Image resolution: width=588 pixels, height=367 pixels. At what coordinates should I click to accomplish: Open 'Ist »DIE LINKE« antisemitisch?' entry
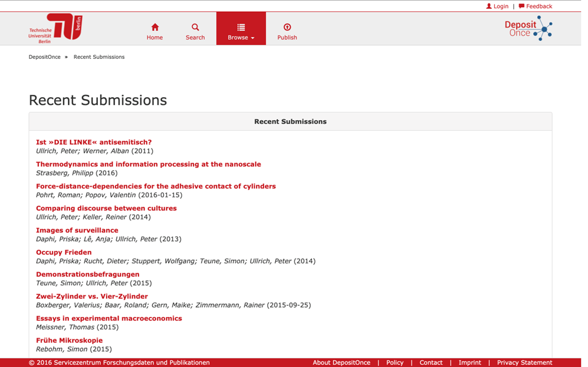(94, 143)
